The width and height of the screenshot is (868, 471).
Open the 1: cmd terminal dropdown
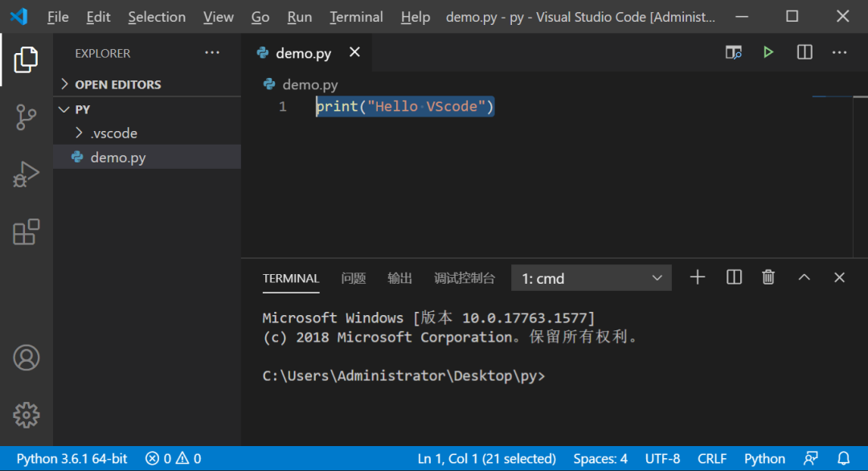(x=592, y=278)
